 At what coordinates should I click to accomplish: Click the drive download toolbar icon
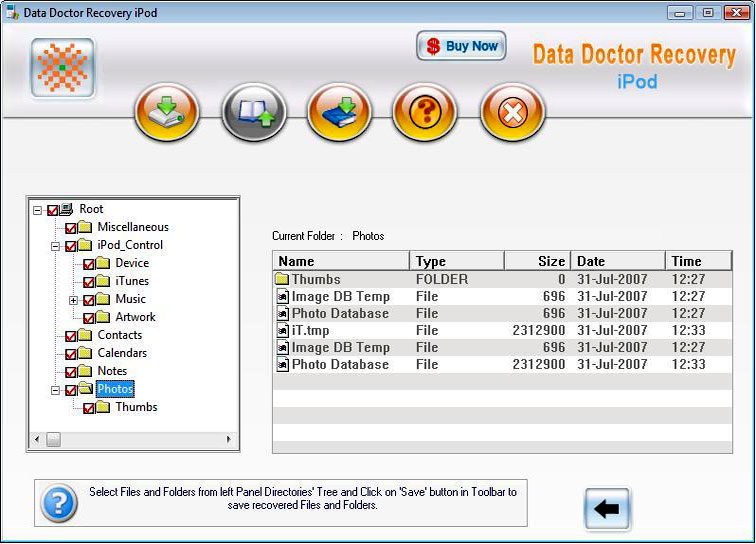point(166,112)
